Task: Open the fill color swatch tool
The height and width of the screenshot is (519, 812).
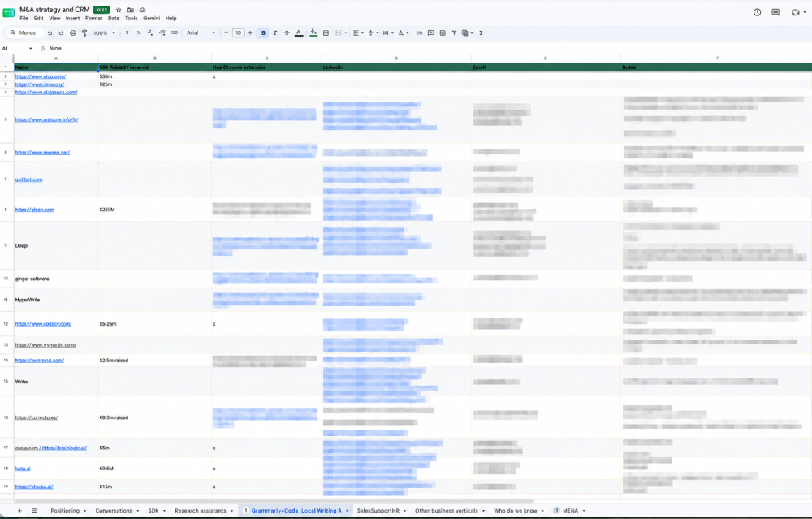Action: 313,32
